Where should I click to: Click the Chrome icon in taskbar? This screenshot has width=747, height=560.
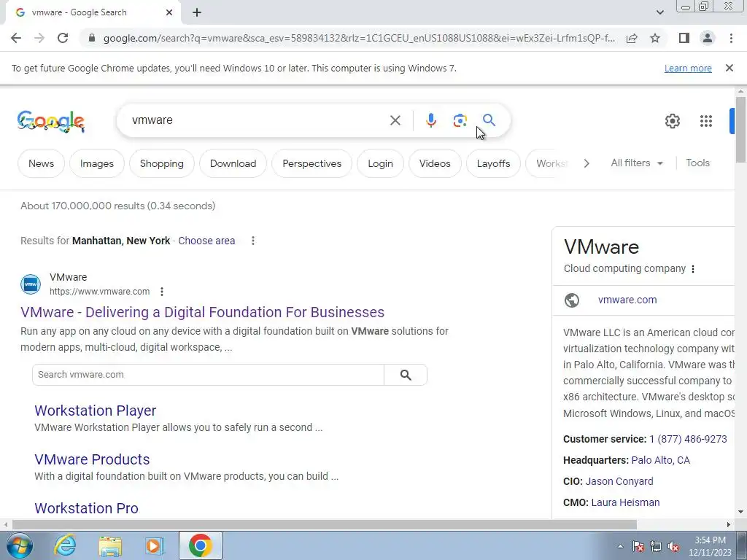[x=201, y=545]
